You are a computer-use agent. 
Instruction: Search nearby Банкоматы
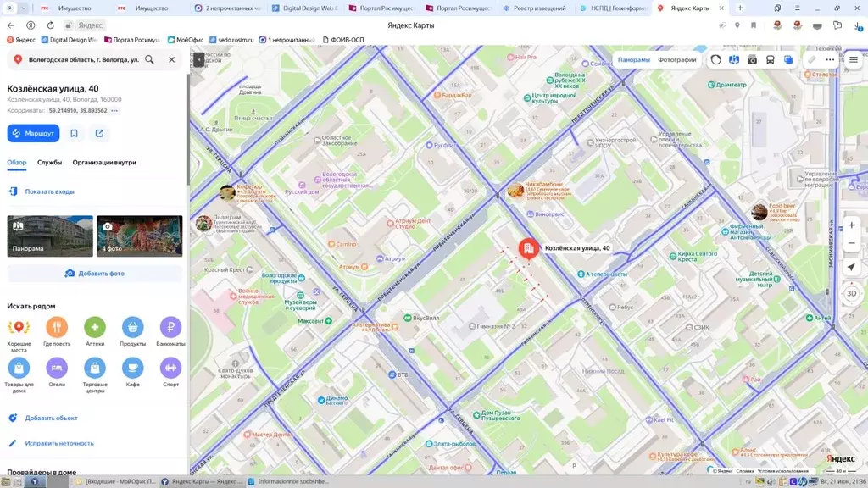170,332
